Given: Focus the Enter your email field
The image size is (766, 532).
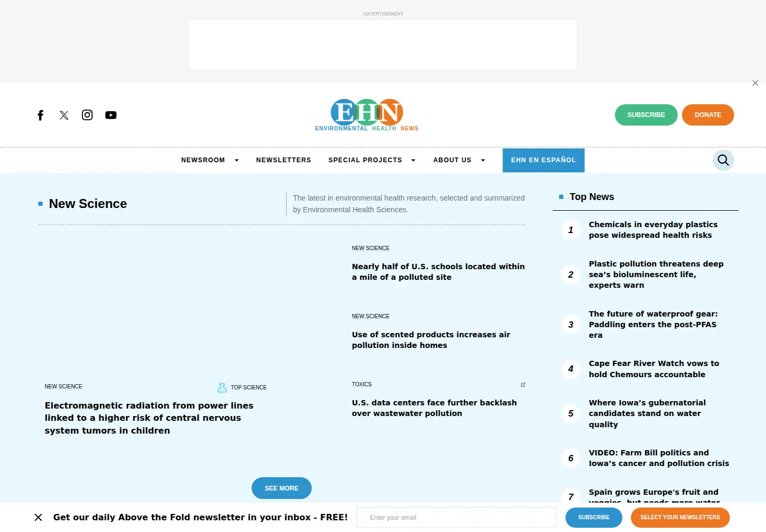Looking at the screenshot, I should (x=456, y=517).
